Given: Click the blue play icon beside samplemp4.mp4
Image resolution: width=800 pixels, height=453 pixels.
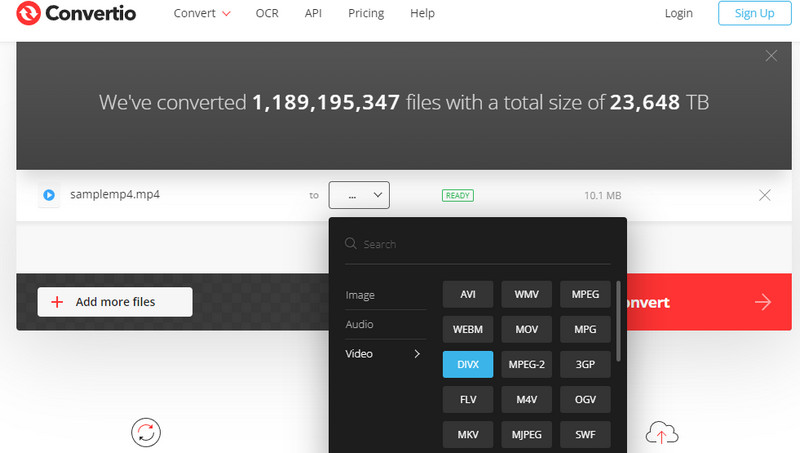Looking at the screenshot, I should pos(49,195).
